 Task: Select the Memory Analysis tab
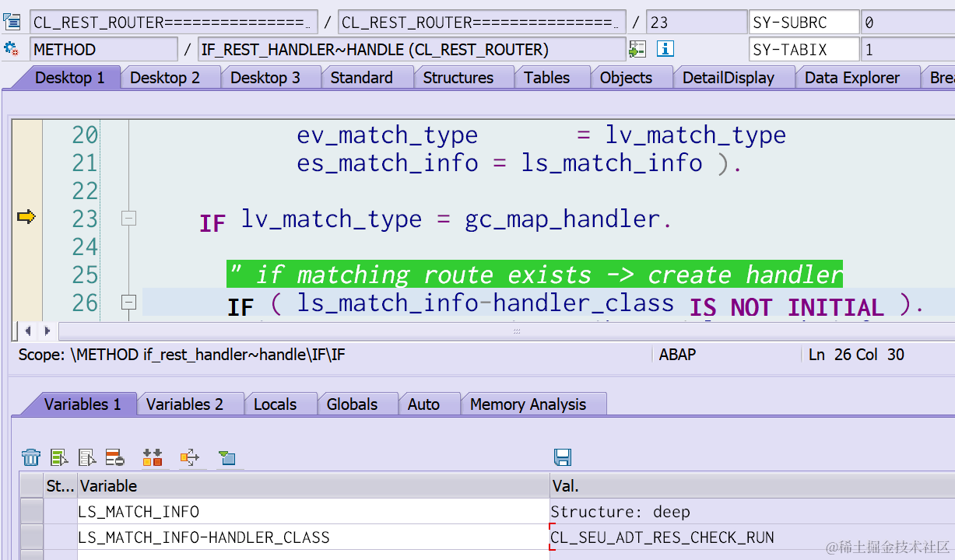(528, 404)
